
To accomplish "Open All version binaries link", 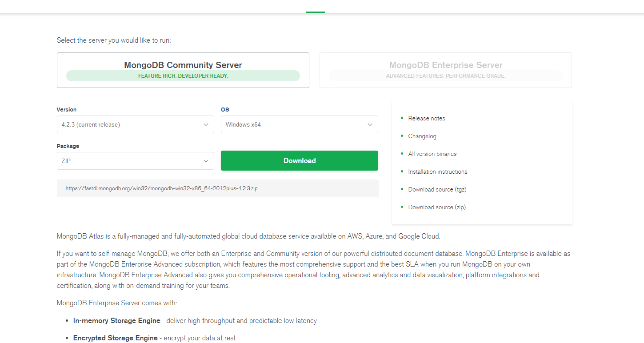I will [432, 154].
